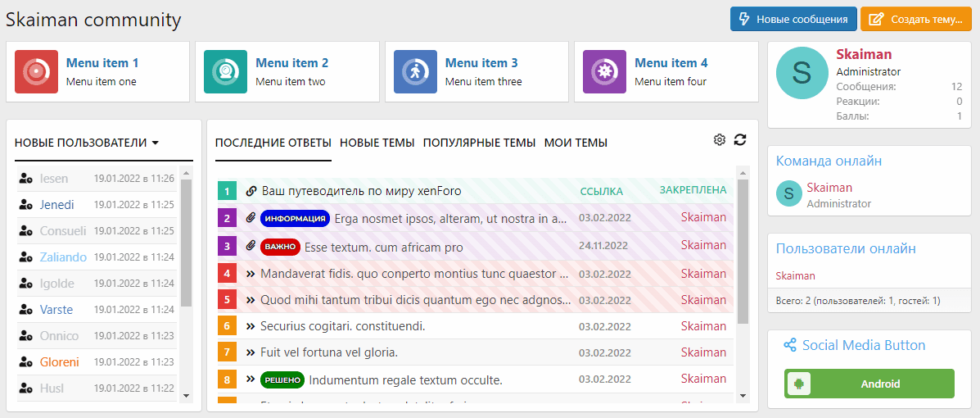Image resolution: width=980 pixels, height=418 pixels.
Task: Click the teal Menu item 2 icon
Action: pos(226,72)
